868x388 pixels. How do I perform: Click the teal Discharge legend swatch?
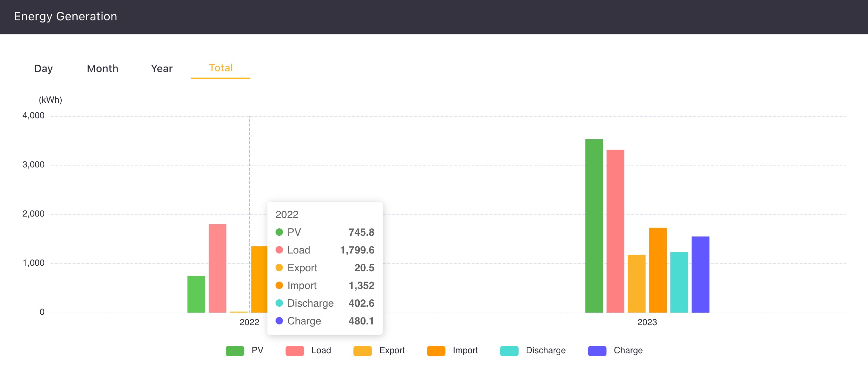(x=509, y=351)
